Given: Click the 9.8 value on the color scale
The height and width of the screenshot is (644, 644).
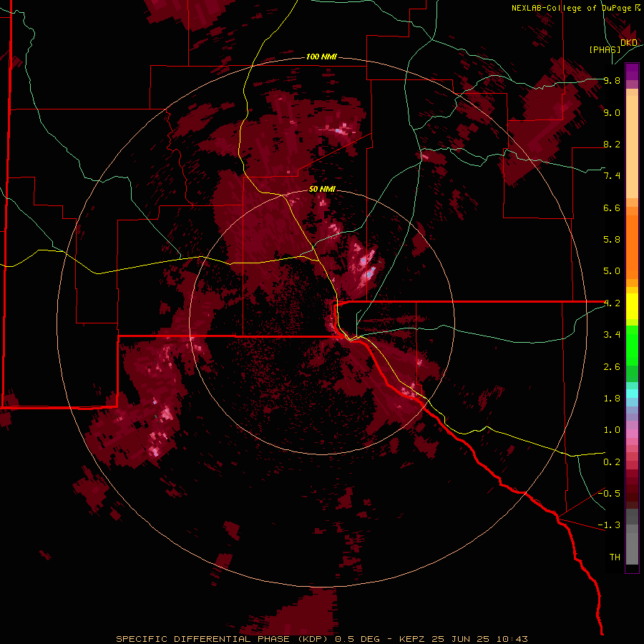Looking at the screenshot, I should [x=612, y=81].
